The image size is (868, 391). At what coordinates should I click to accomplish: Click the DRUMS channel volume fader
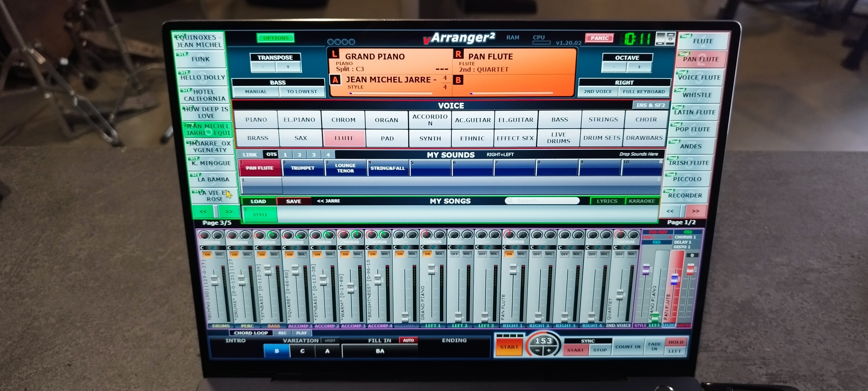[215, 279]
